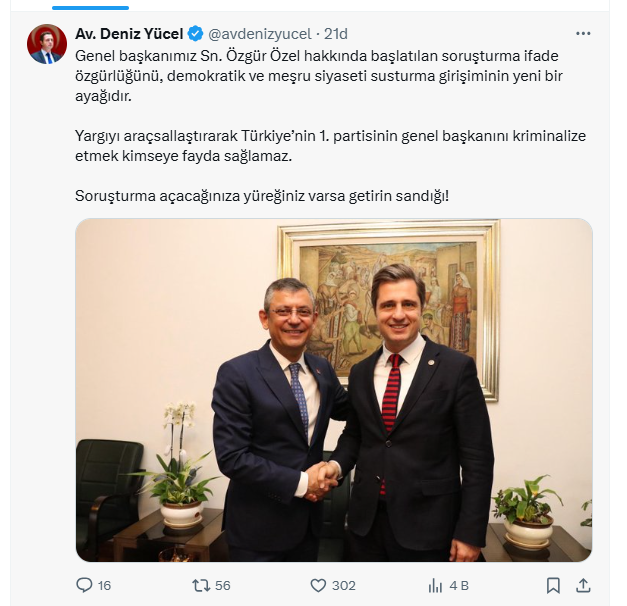The width and height of the screenshot is (627, 606).
Task: Click the blue verified badge
Action: tap(196, 34)
